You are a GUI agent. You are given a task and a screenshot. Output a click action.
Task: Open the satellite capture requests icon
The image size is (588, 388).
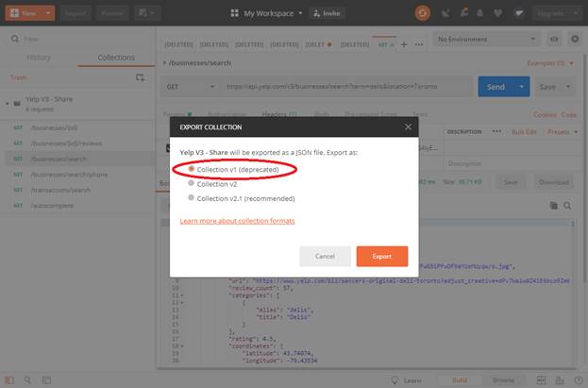click(445, 13)
